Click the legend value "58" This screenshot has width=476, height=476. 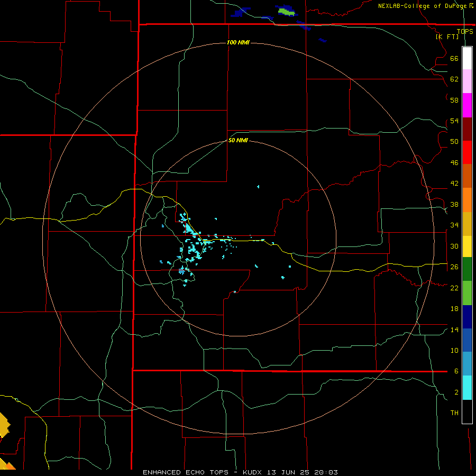(x=454, y=100)
